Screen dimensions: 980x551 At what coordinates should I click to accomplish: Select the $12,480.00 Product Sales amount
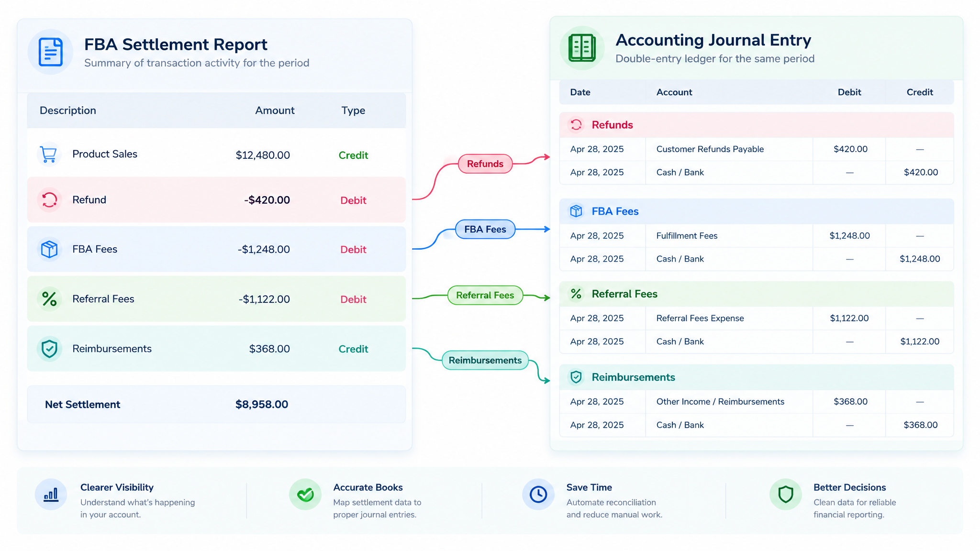[x=263, y=155]
